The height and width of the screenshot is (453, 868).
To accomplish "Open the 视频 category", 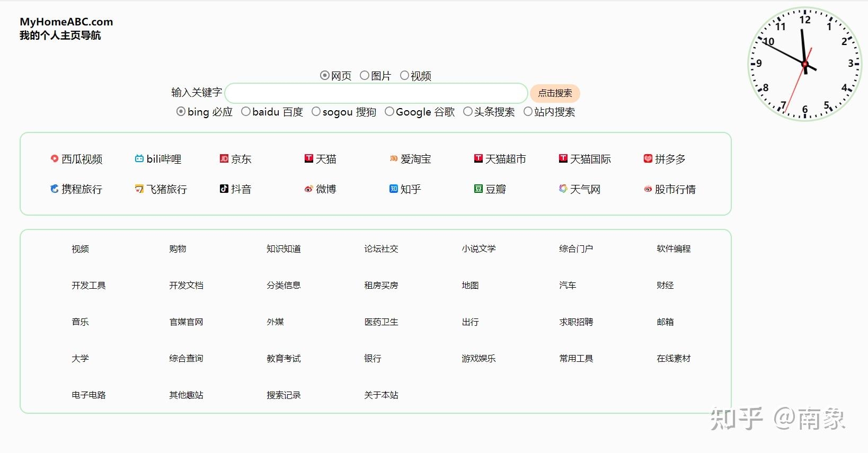I will tap(80, 248).
